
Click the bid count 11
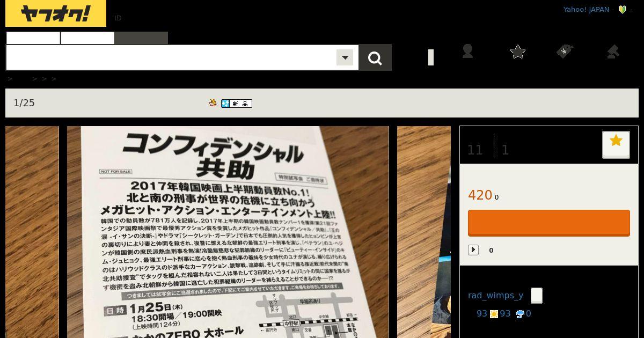point(475,150)
